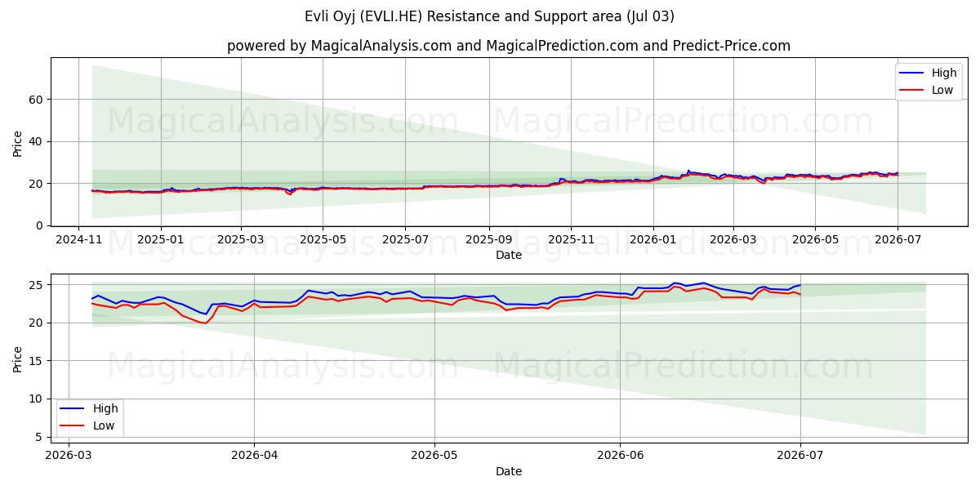
Task: Click the '10' price tick on bottom chart
Action: coord(38,399)
